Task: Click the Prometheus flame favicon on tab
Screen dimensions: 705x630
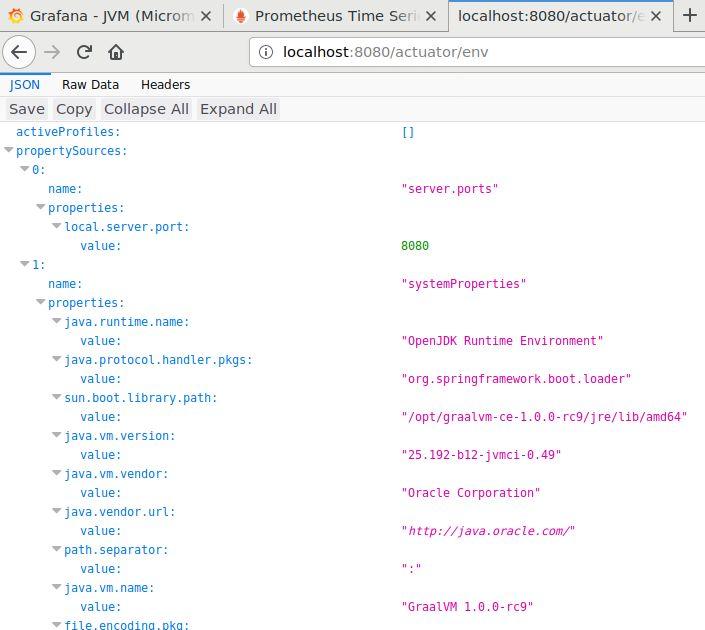Action: click(x=241, y=16)
